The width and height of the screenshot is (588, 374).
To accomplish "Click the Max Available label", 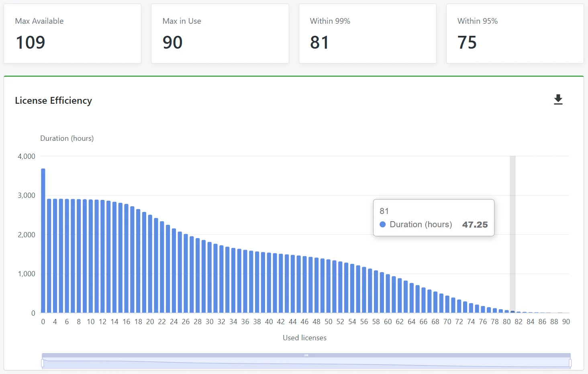I will pyautogui.click(x=39, y=21).
